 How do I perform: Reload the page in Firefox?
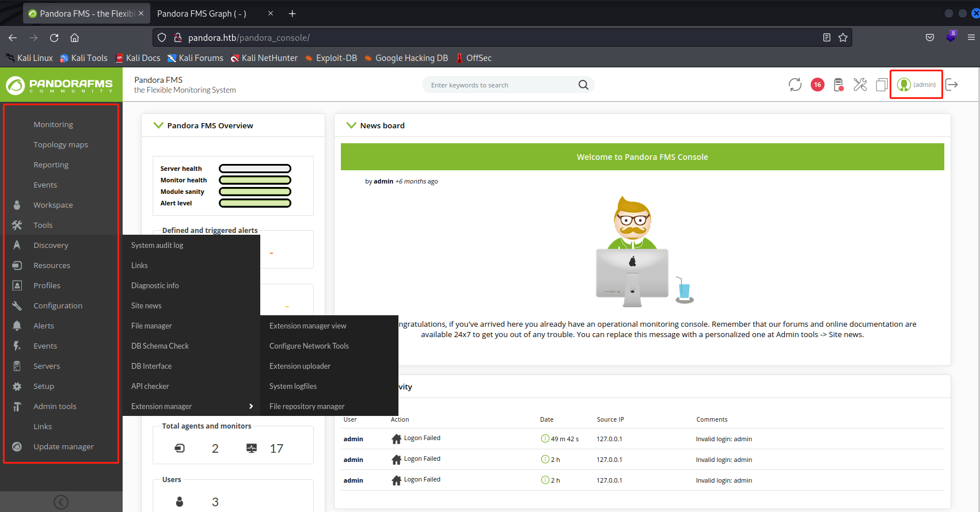54,37
